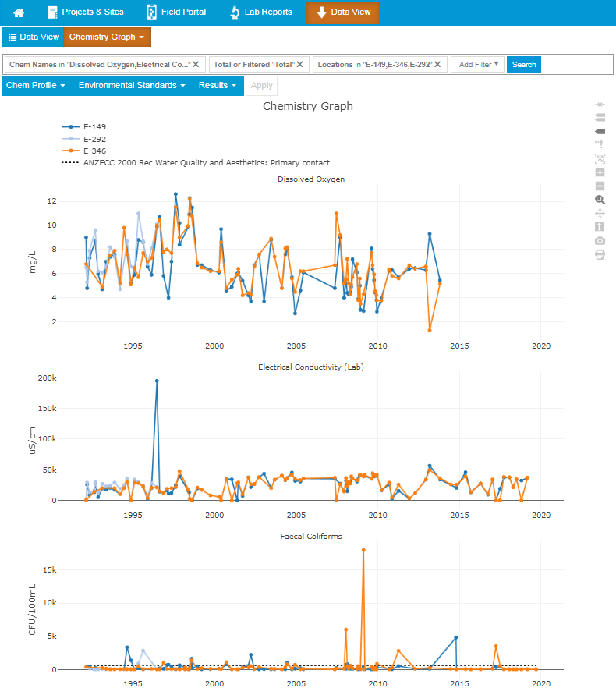Screen dimensions: 616x695
Task: Click the Autoscale icon in chart toolbar
Action: pyautogui.click(x=600, y=158)
